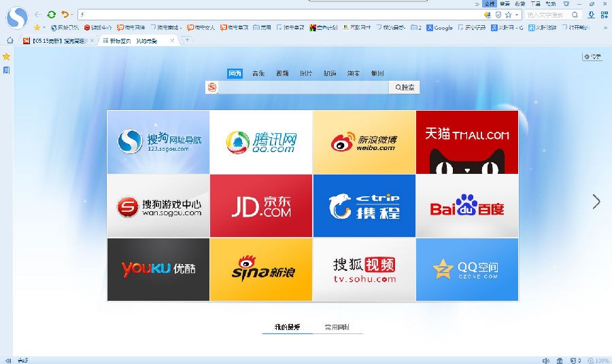Viewport: 612px width, 364px height.
Task: Go to next page of site tiles
Action: coord(596,202)
